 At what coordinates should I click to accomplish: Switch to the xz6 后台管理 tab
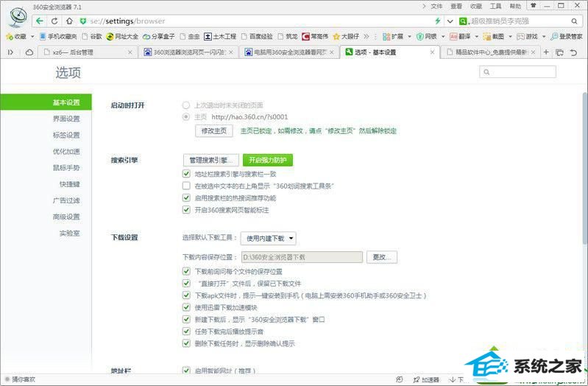(88, 52)
